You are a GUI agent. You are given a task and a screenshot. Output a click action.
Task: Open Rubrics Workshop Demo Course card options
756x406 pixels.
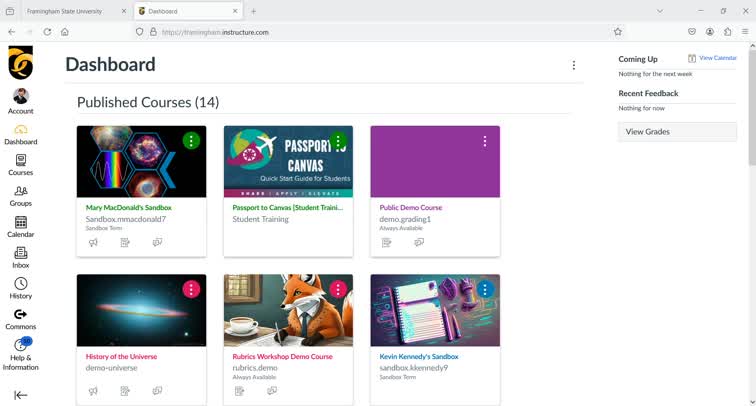(x=338, y=289)
